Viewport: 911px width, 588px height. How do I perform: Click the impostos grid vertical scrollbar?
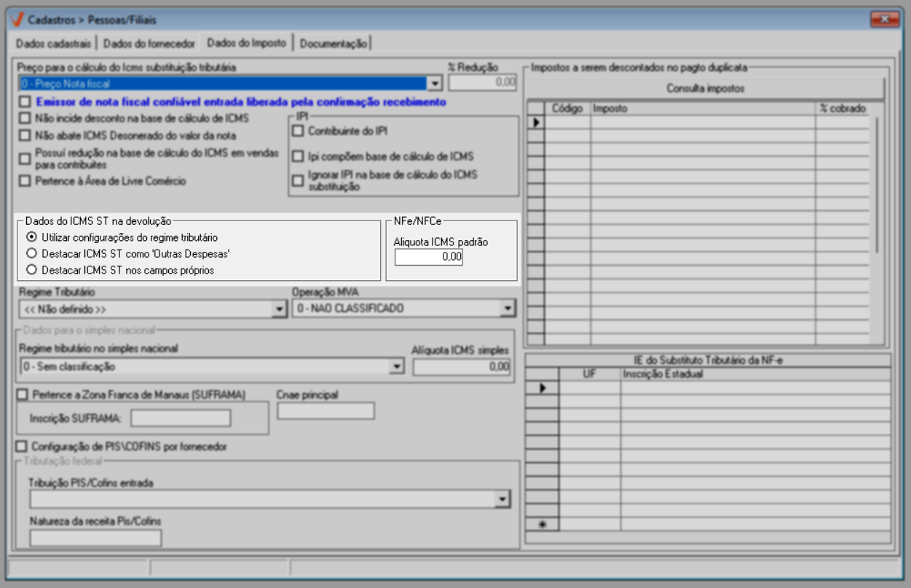[x=878, y=182]
